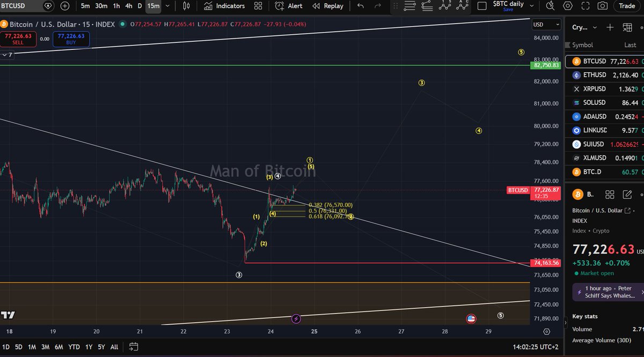Screen dimensions: 644x357
Task: Sort watchlist by Last column
Action: pos(630,46)
